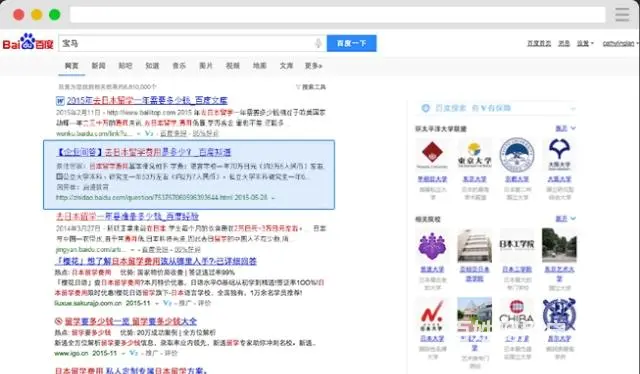Image resolution: width=640 pixels, height=374 pixels.
Task: Open result 2015年去日本留学一年需要多少钱_百度文库
Action: click(x=147, y=100)
